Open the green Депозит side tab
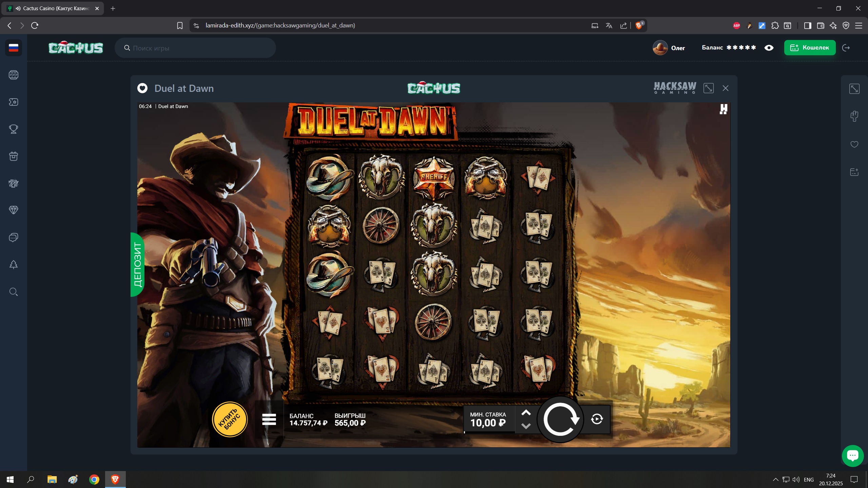Image resolution: width=868 pixels, height=488 pixels. point(137,264)
